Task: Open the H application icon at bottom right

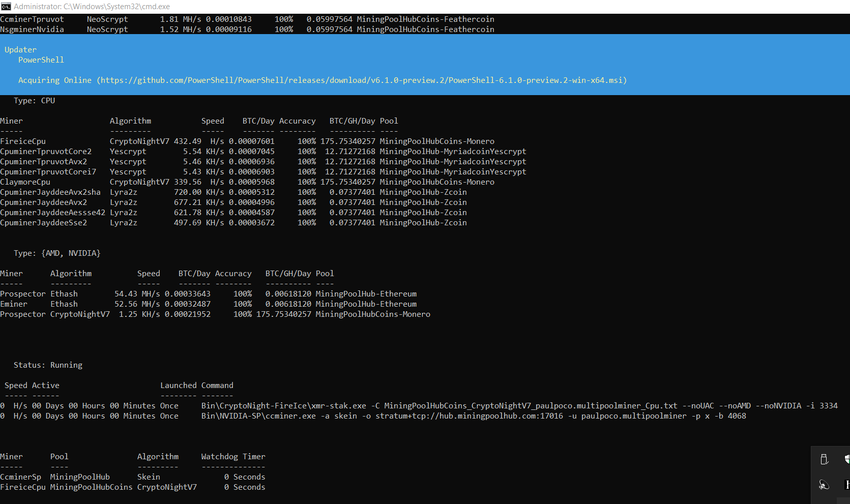Action: 847,485
